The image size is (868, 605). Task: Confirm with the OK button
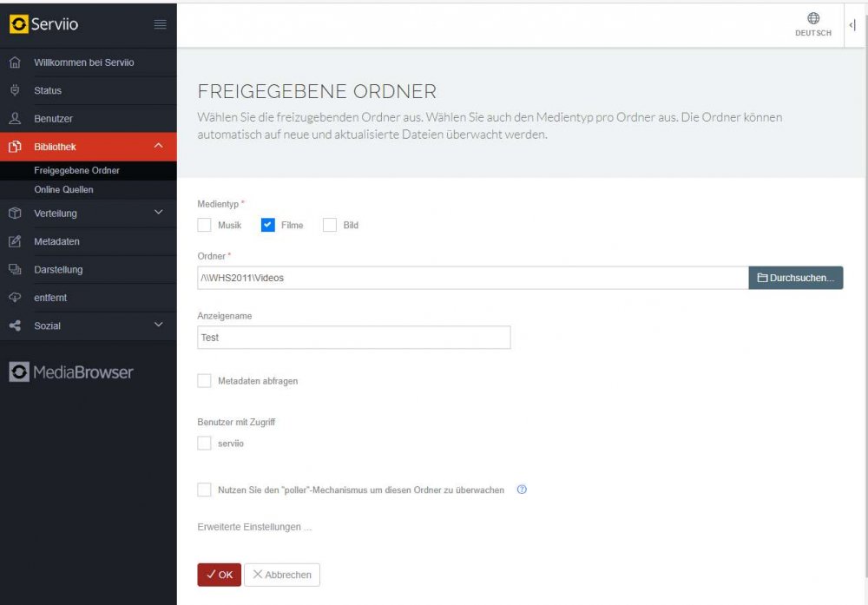coord(220,575)
